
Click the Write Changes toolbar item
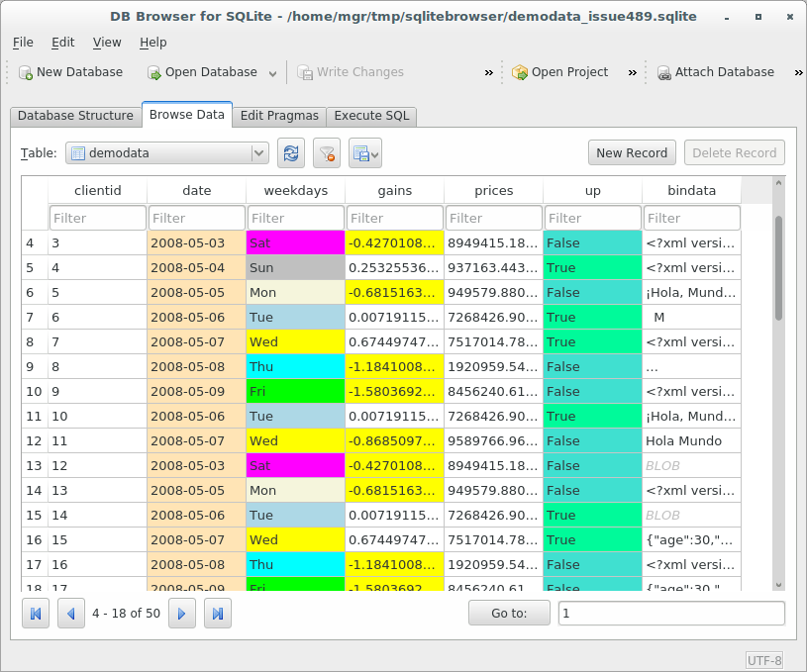point(351,72)
